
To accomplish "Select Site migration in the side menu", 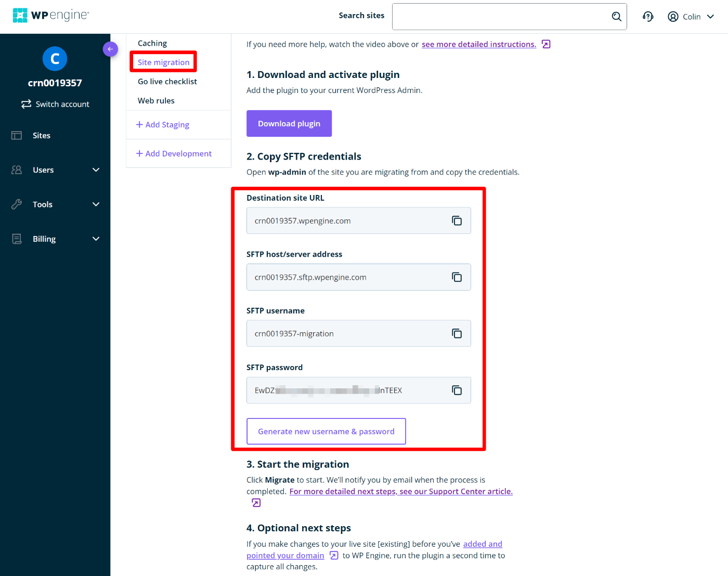I will 163,62.
